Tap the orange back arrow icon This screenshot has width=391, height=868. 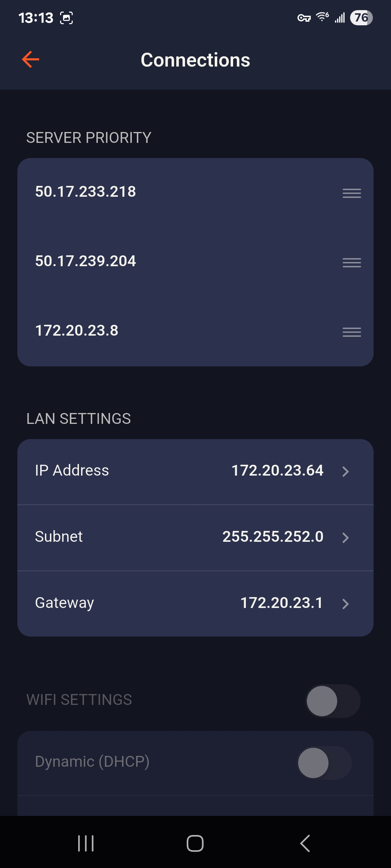[x=30, y=60]
